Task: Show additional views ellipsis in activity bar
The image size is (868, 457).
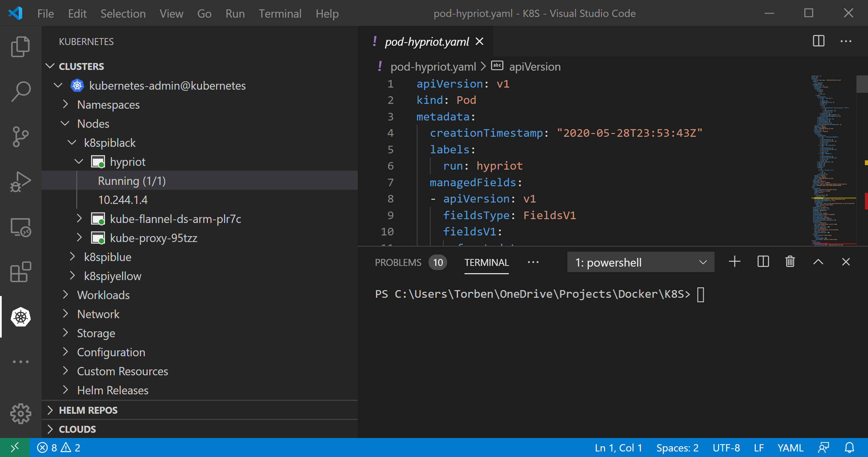Action: pyautogui.click(x=20, y=362)
